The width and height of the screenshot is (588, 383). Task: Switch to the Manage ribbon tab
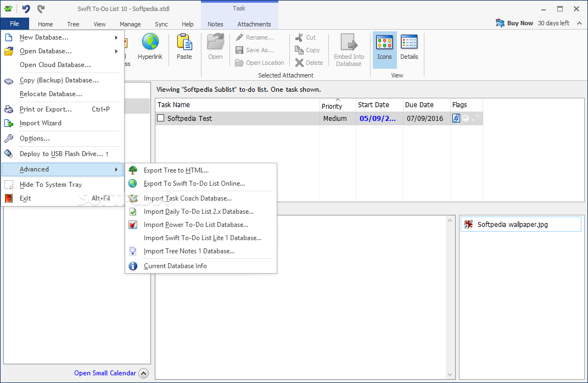point(130,24)
